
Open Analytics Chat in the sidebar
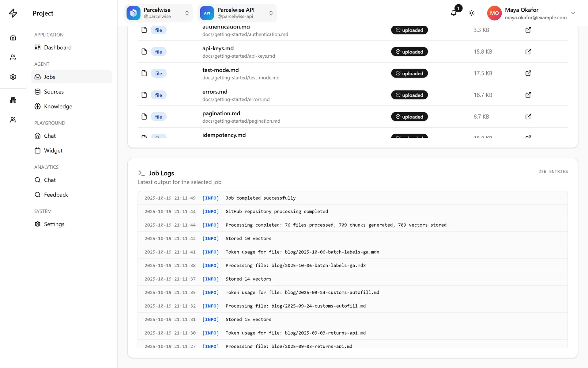pos(71,180)
